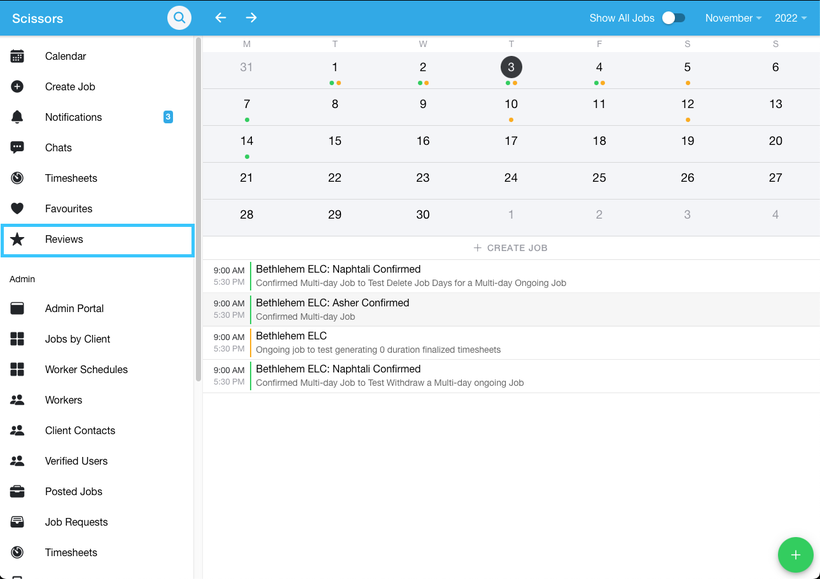Click the Worker Schedules grid icon
The height and width of the screenshot is (579, 820).
coord(17,369)
